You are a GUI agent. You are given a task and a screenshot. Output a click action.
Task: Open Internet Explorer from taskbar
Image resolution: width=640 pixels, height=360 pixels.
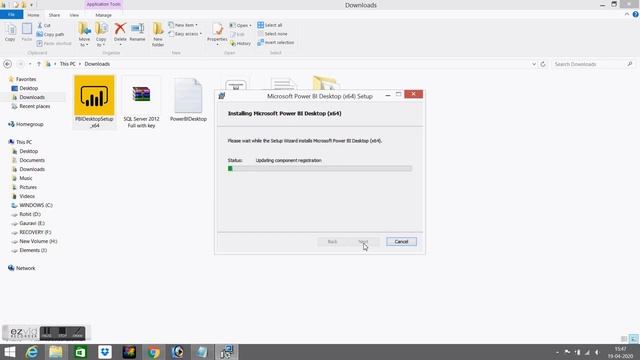[32, 352]
